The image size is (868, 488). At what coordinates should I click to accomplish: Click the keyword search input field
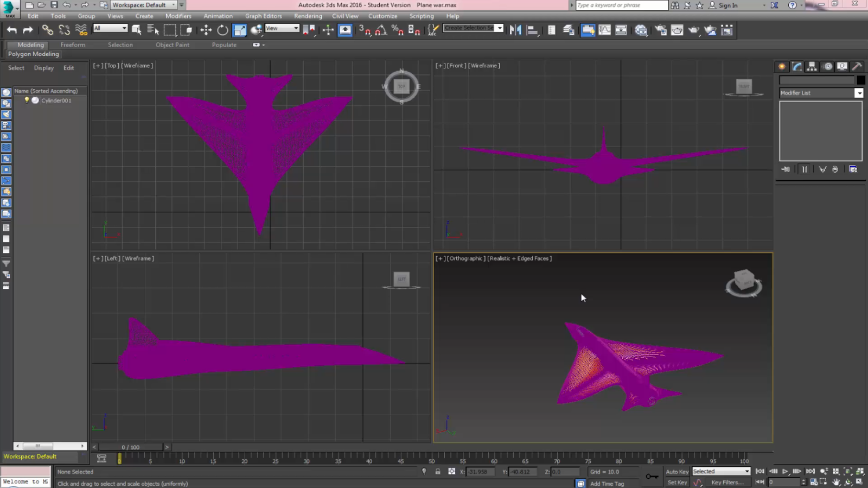point(622,5)
